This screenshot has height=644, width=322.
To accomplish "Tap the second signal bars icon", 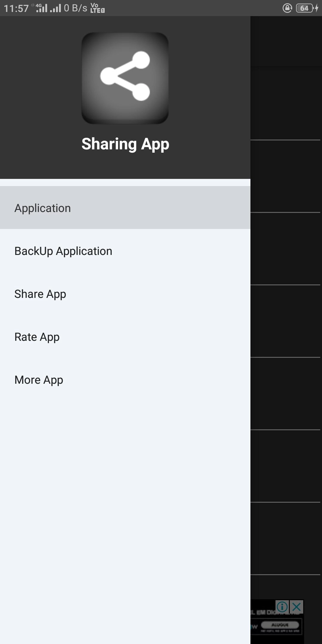I will (x=55, y=8).
